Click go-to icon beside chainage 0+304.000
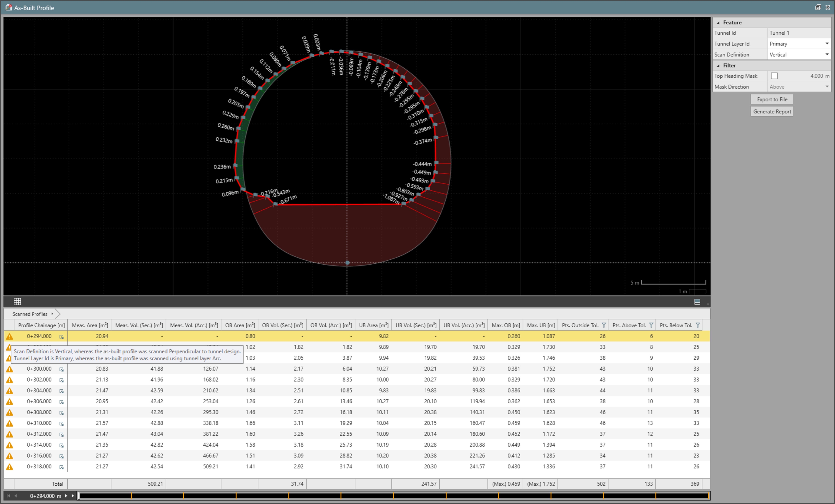Viewport: 835px width, 504px height. click(61, 391)
